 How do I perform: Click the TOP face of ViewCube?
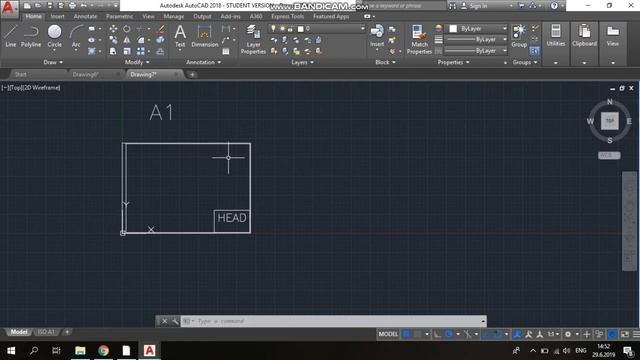tap(609, 121)
